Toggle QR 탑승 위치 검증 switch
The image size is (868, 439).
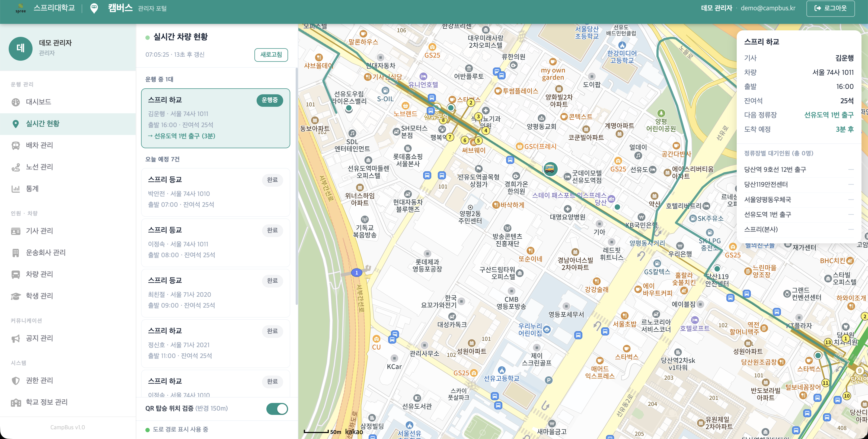coord(277,409)
